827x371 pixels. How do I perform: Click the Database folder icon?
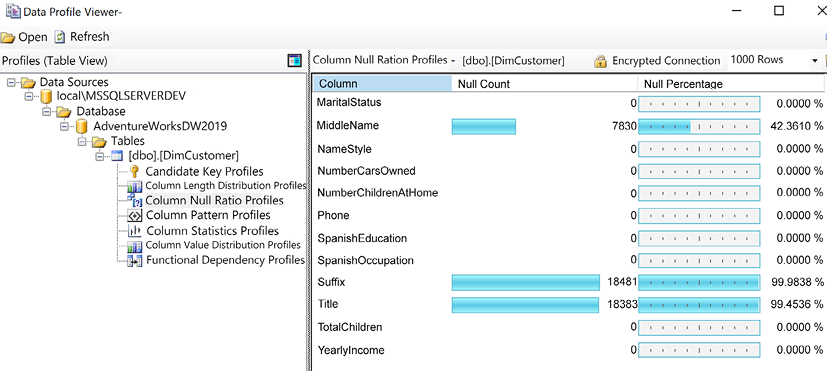[x=64, y=112]
